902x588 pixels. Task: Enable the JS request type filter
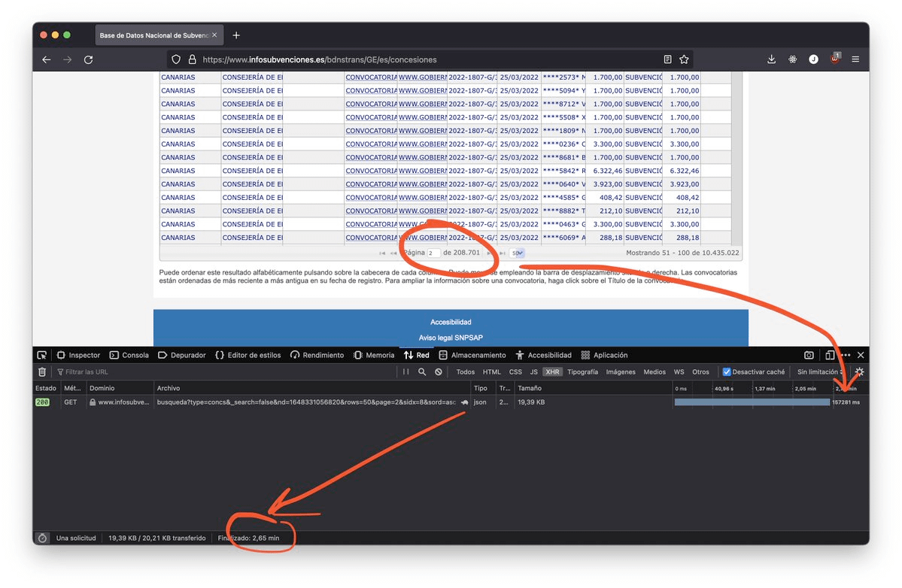(533, 371)
